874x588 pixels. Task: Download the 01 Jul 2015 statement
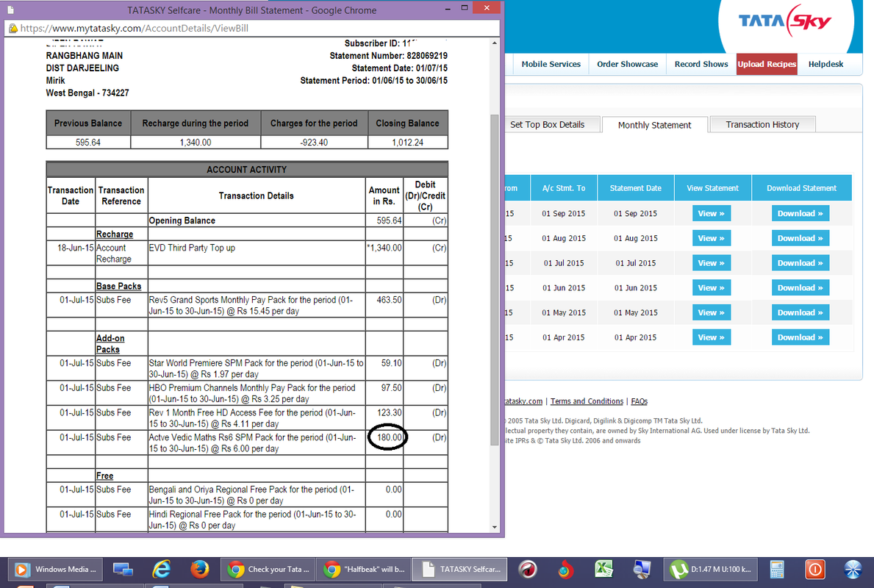[800, 263]
